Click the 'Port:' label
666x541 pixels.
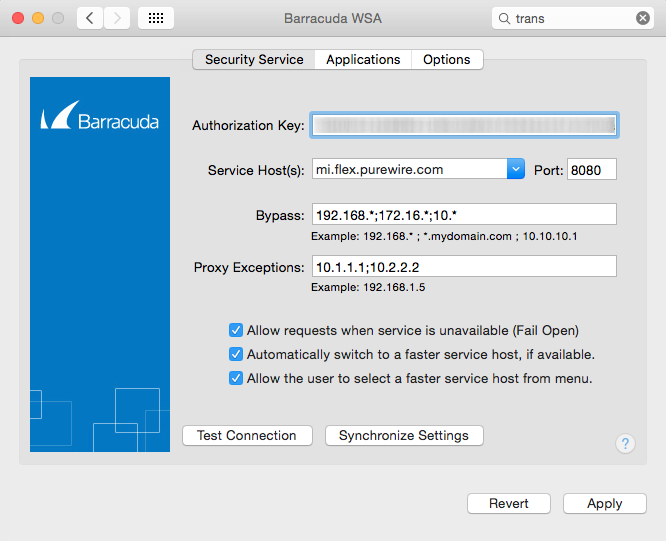tap(548, 170)
